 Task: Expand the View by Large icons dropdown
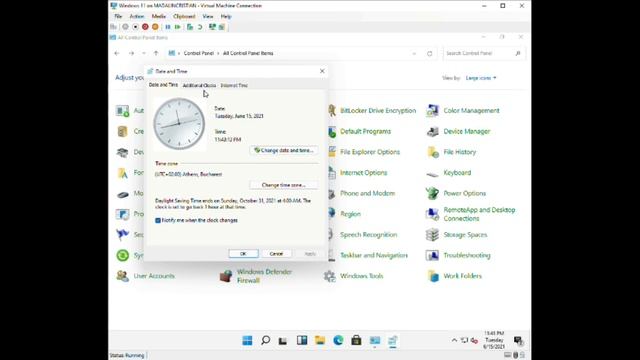click(481, 78)
